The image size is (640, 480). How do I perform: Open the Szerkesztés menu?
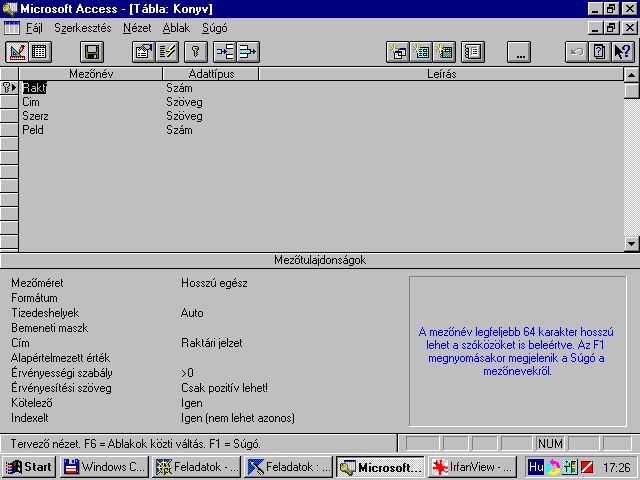click(x=82, y=28)
